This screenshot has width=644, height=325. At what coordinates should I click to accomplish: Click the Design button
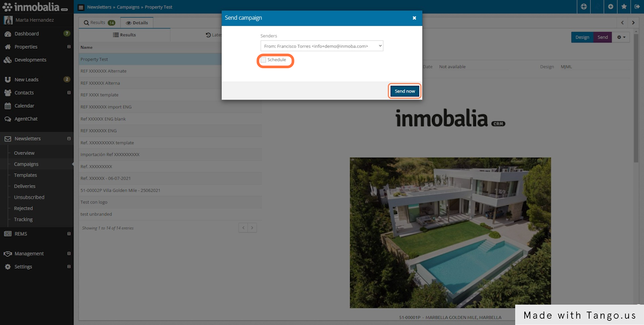[582, 37]
